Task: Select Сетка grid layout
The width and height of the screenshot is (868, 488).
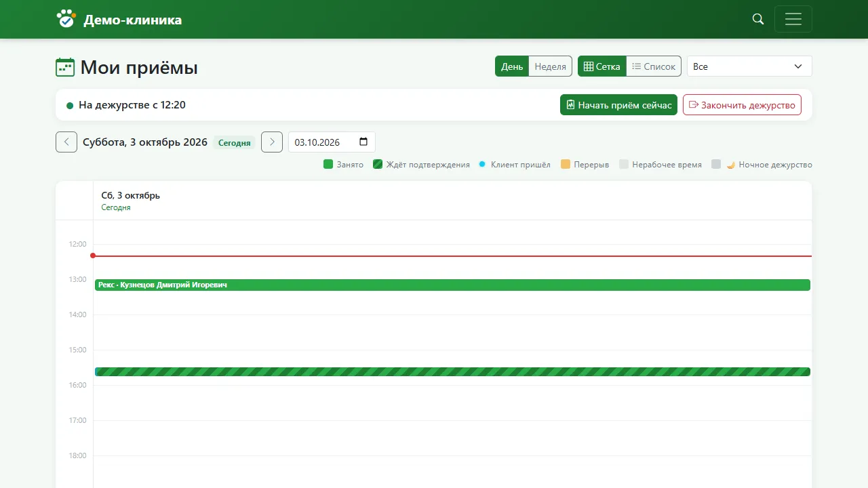Action: (x=602, y=66)
